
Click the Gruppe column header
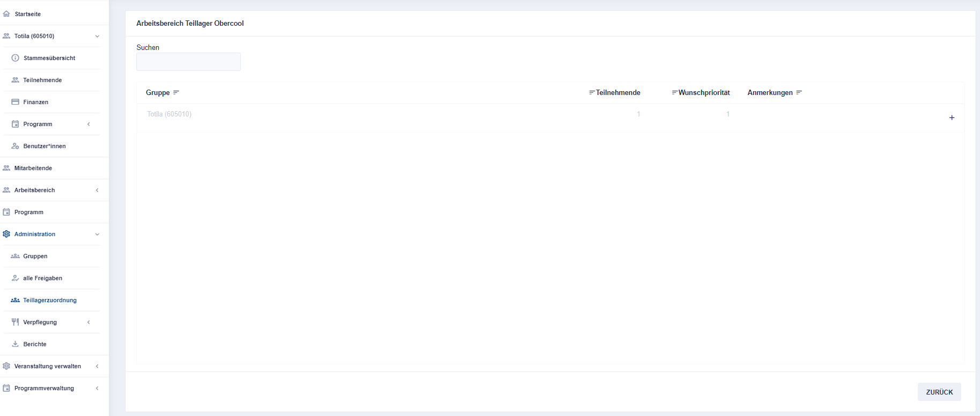tap(158, 92)
